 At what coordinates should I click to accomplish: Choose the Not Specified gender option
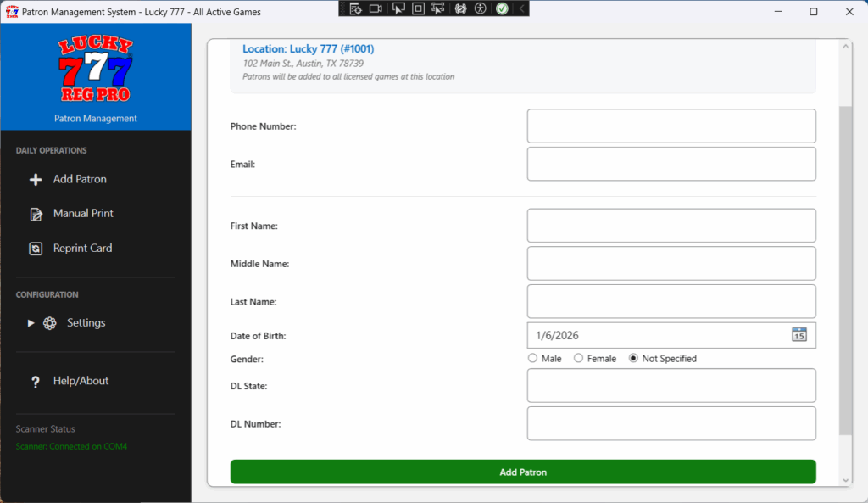663,359
